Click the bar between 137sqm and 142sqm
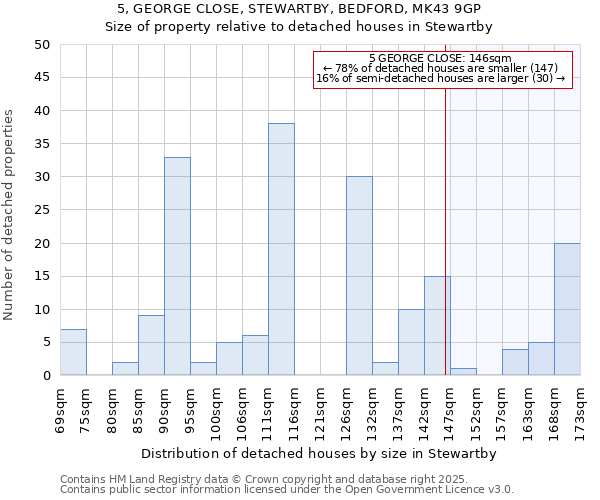The width and height of the screenshot is (600, 500). pyautogui.click(x=411, y=343)
